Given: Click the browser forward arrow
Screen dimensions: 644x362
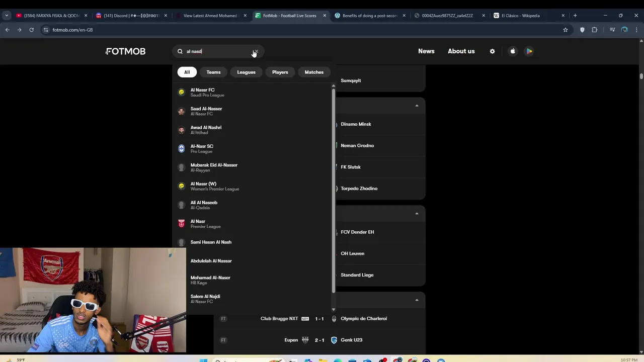Looking at the screenshot, I should point(19,30).
